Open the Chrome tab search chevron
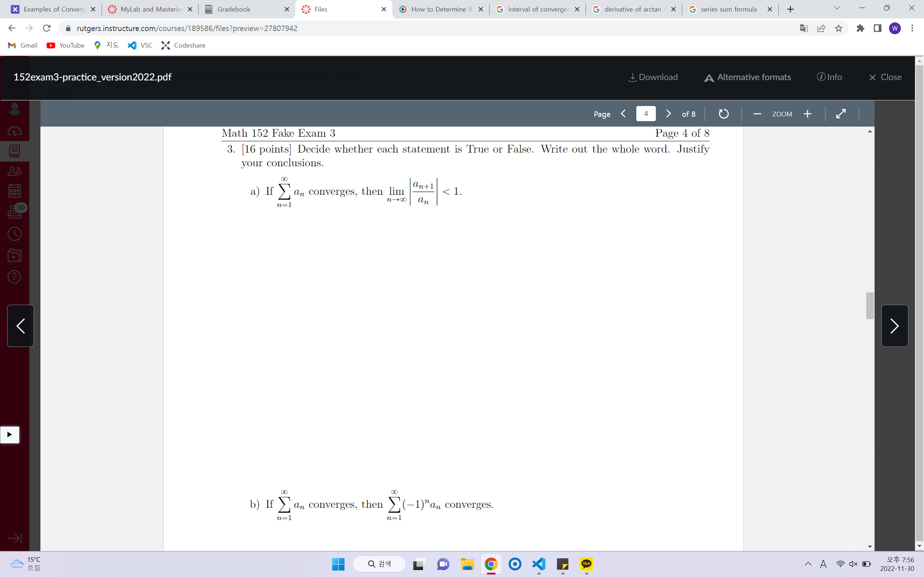The height and width of the screenshot is (577, 924). click(x=836, y=8)
